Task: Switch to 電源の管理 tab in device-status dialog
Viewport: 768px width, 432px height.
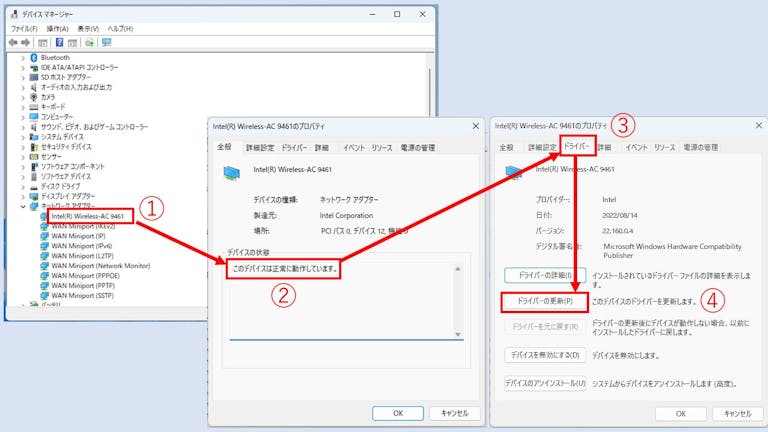Action: coord(418,147)
